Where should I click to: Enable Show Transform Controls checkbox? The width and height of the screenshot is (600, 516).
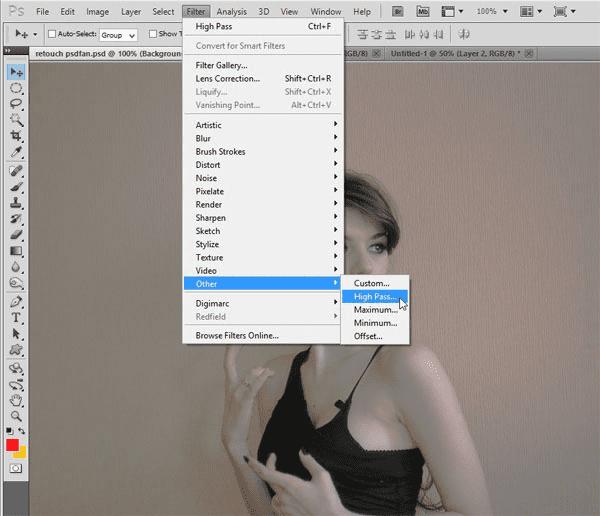tap(153, 34)
